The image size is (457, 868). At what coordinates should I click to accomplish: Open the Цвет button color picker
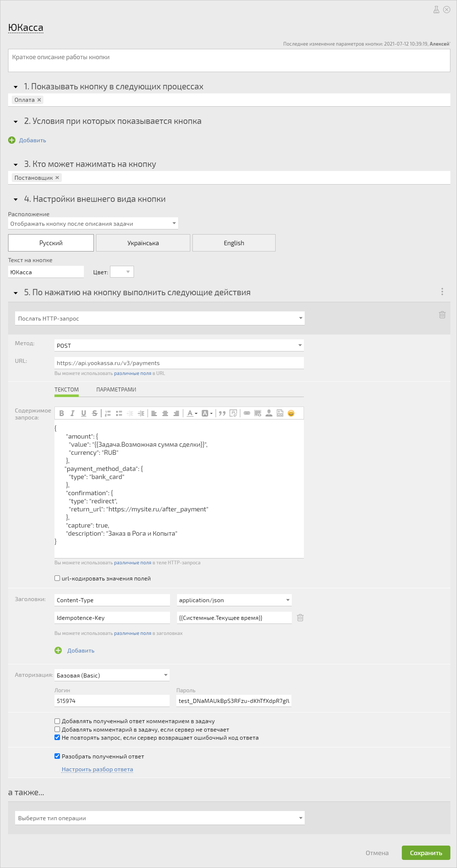coord(122,272)
